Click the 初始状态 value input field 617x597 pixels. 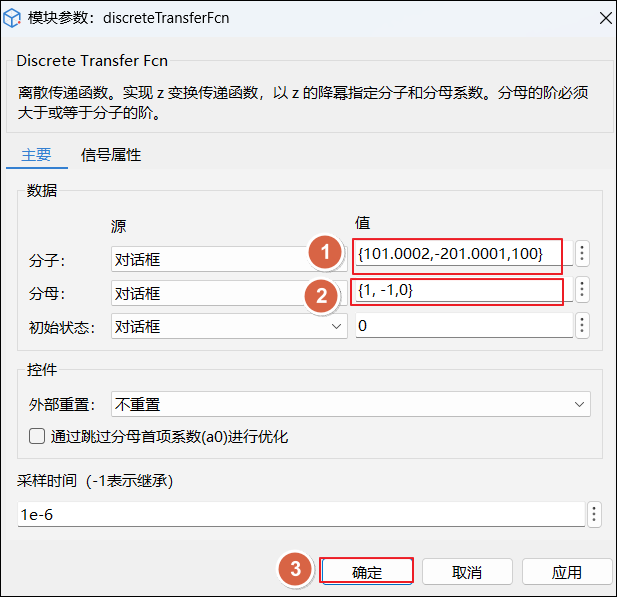click(x=463, y=327)
